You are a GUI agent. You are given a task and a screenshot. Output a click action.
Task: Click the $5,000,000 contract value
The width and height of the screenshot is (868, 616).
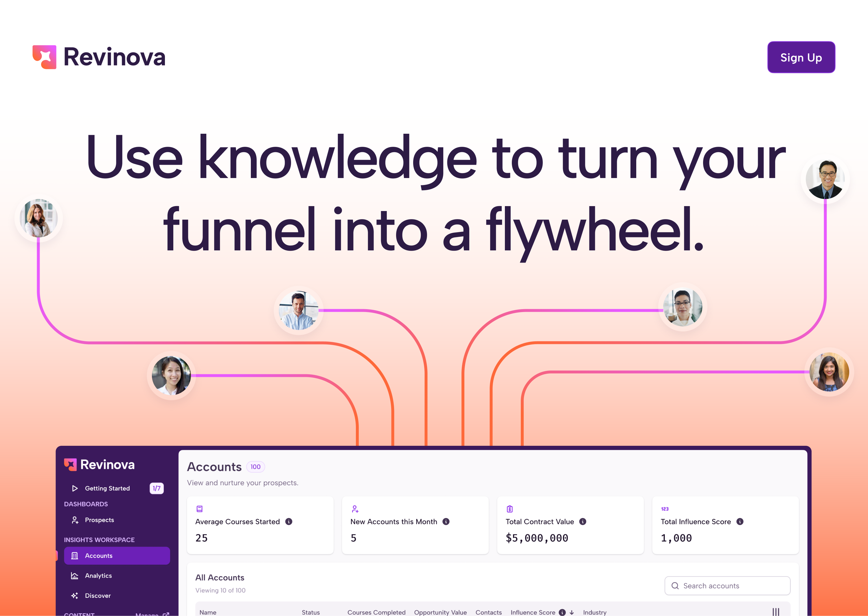click(x=537, y=538)
